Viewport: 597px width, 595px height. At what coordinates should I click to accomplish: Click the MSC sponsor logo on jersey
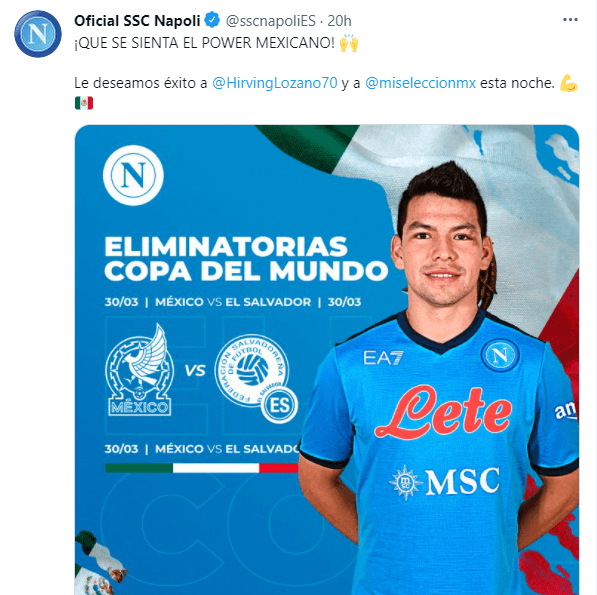444,482
